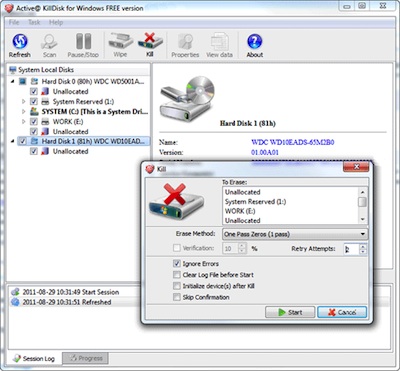Expand the System Reserved (1:) node
The width and height of the screenshot is (400, 371).
pos(24,101)
